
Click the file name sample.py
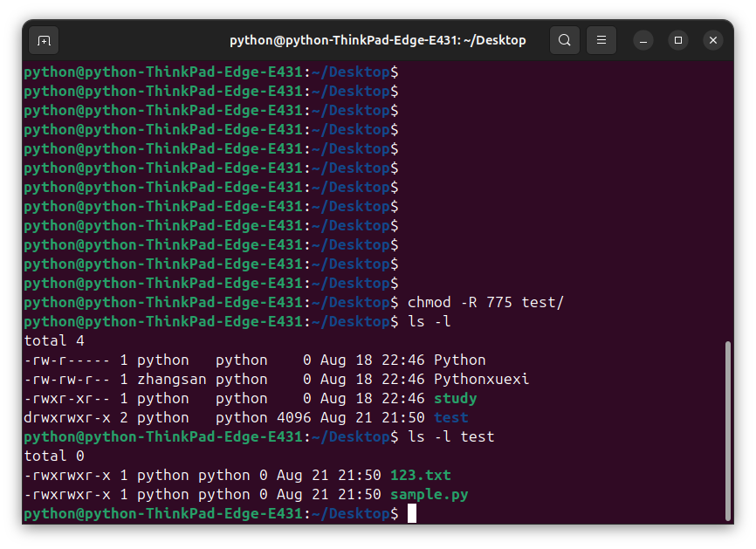point(430,495)
